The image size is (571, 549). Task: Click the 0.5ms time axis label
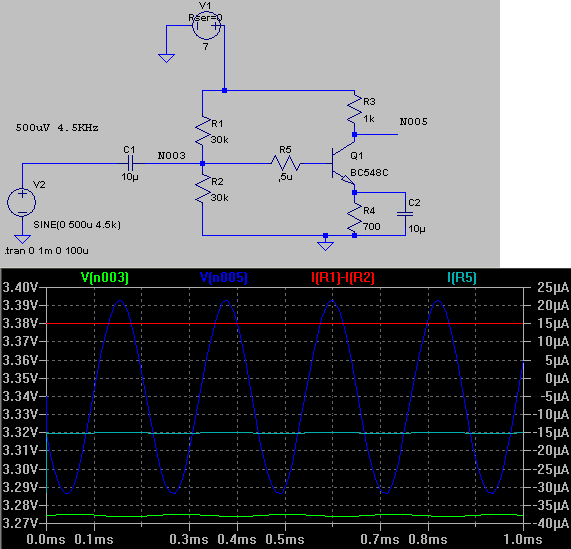pos(285,539)
